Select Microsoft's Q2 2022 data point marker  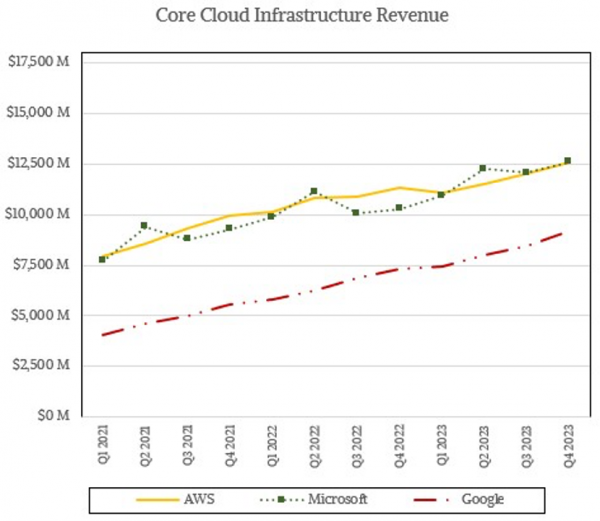(314, 191)
